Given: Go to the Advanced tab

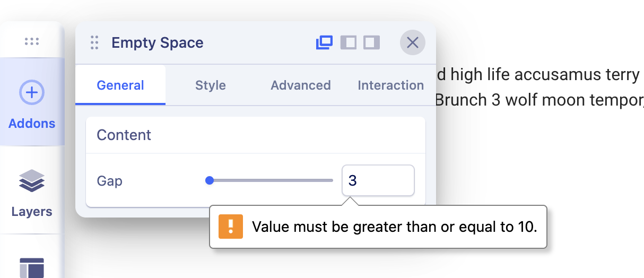Looking at the screenshot, I should [300, 85].
